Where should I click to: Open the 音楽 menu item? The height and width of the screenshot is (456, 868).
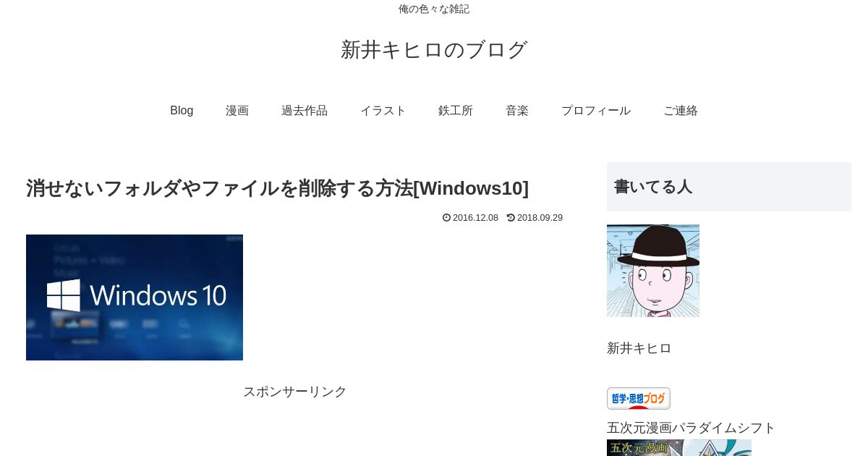coord(517,111)
